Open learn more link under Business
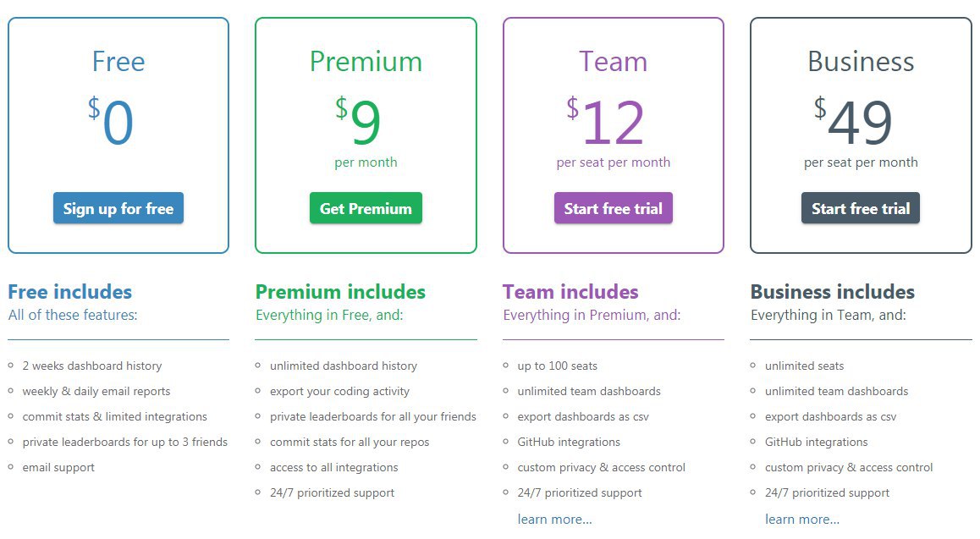The image size is (980, 539). point(802,519)
